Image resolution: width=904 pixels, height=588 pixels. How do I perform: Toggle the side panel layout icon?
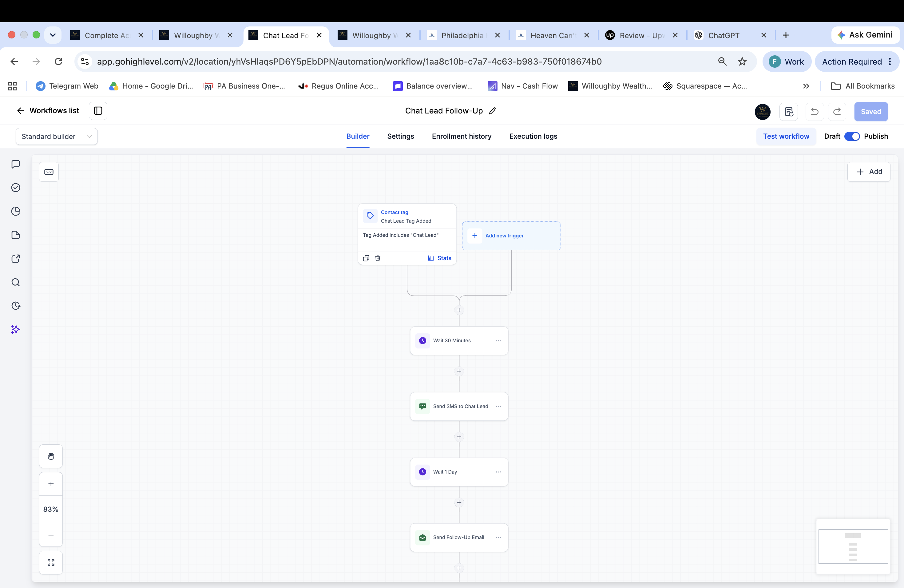pos(98,110)
